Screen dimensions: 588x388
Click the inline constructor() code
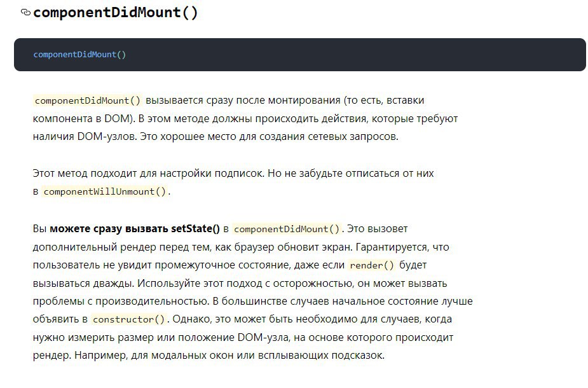coord(128,319)
